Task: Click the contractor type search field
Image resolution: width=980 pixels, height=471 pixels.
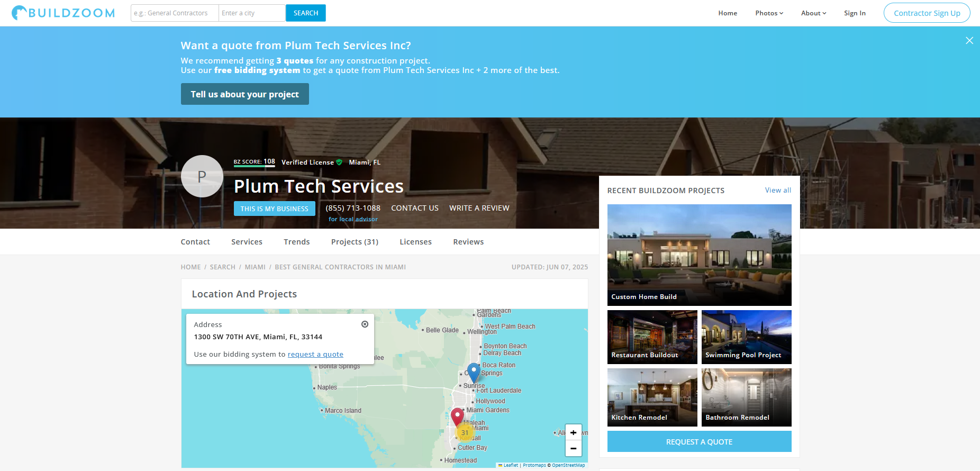Action: point(175,13)
